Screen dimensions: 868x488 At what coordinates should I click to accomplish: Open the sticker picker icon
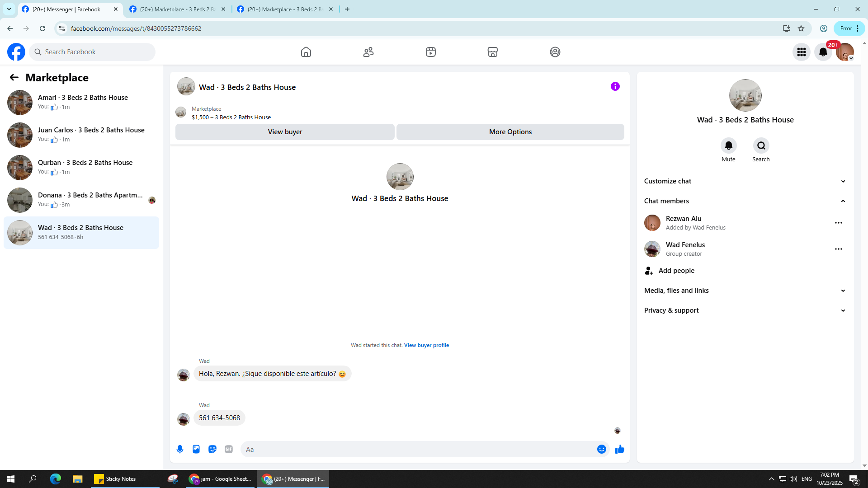[x=212, y=449]
